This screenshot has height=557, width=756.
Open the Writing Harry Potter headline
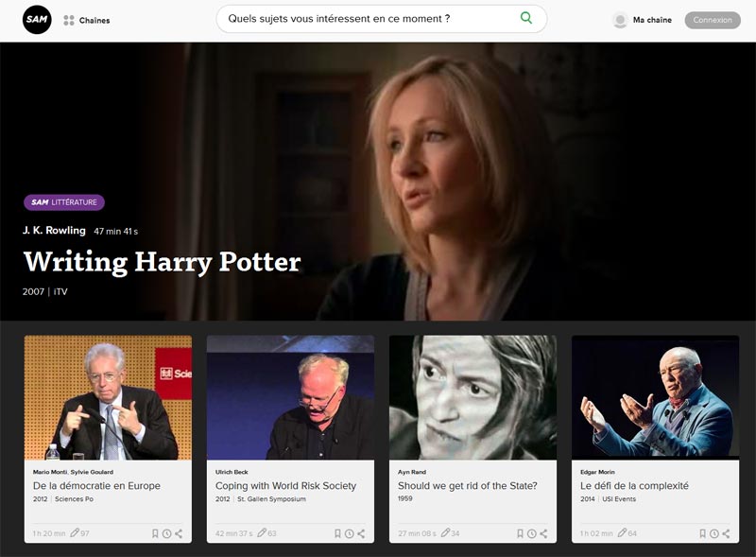tap(162, 262)
